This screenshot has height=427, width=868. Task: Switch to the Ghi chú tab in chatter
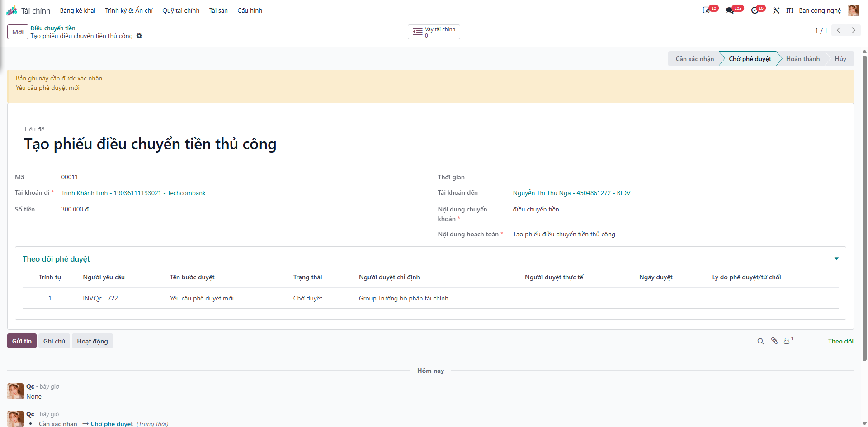coord(54,341)
